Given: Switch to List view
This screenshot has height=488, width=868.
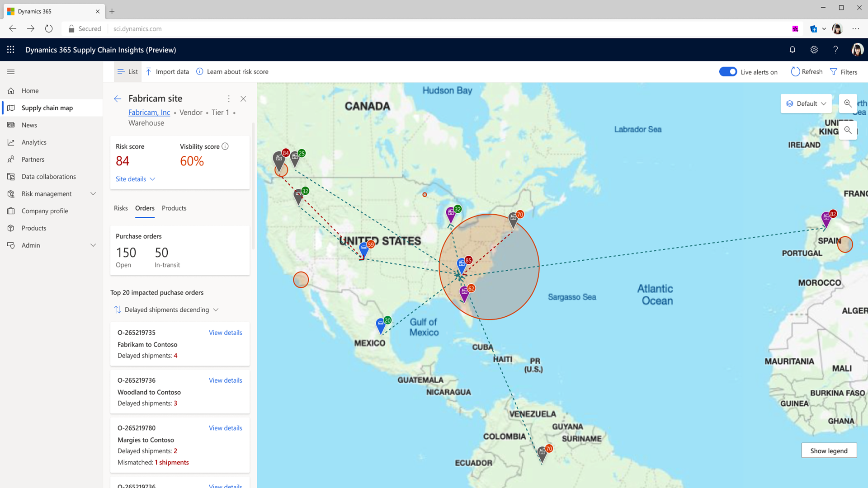Looking at the screenshot, I should coord(127,72).
